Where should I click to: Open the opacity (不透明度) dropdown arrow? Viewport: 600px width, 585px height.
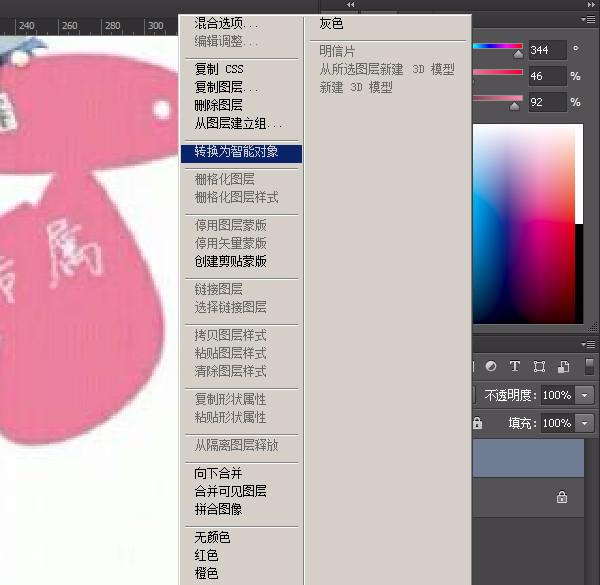pyautogui.click(x=584, y=395)
